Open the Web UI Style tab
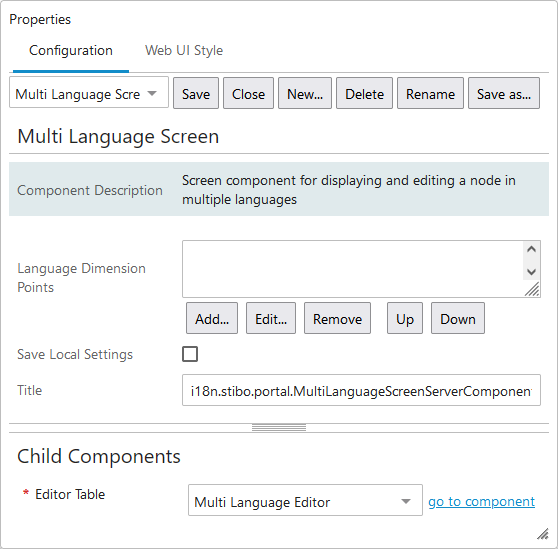The height and width of the screenshot is (549, 558). click(184, 51)
